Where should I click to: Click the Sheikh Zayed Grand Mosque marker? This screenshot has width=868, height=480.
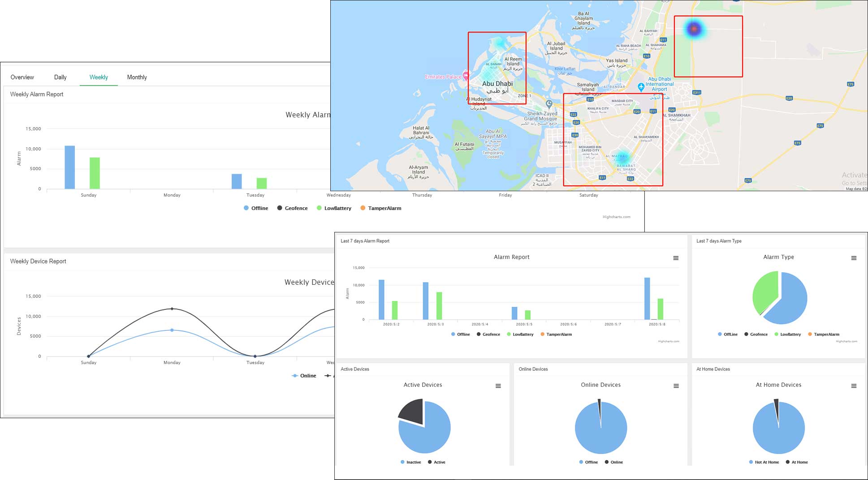[549, 104]
